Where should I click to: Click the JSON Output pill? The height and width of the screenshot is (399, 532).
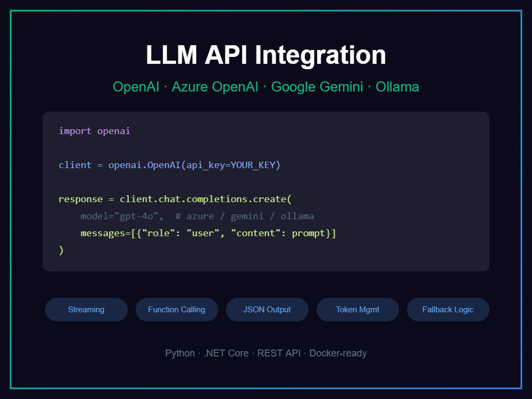pyautogui.click(x=267, y=310)
